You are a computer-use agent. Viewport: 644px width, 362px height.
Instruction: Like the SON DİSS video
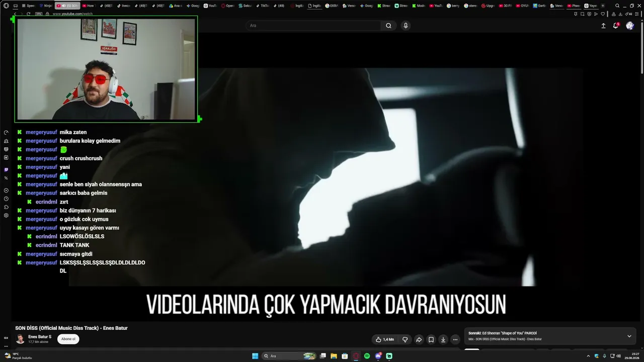coord(385,339)
